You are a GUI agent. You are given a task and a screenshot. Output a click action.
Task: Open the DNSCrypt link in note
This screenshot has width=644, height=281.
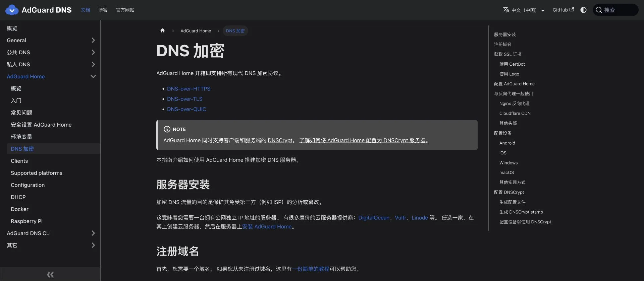(x=280, y=140)
